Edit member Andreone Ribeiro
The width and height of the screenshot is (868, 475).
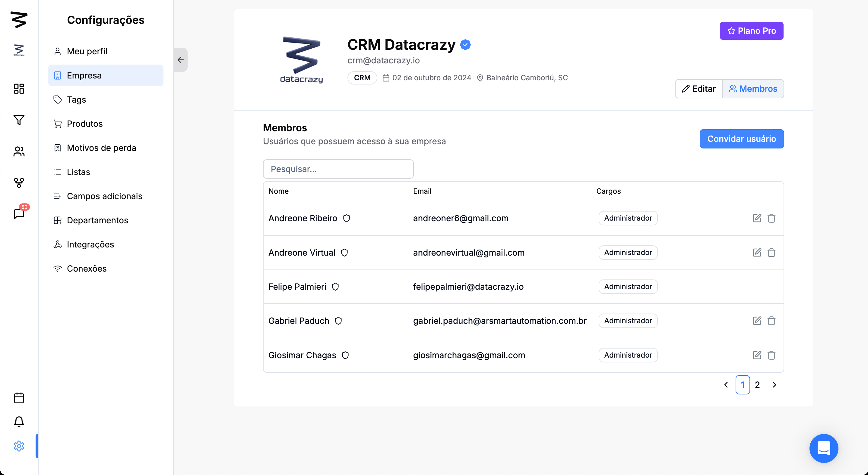[x=757, y=218]
